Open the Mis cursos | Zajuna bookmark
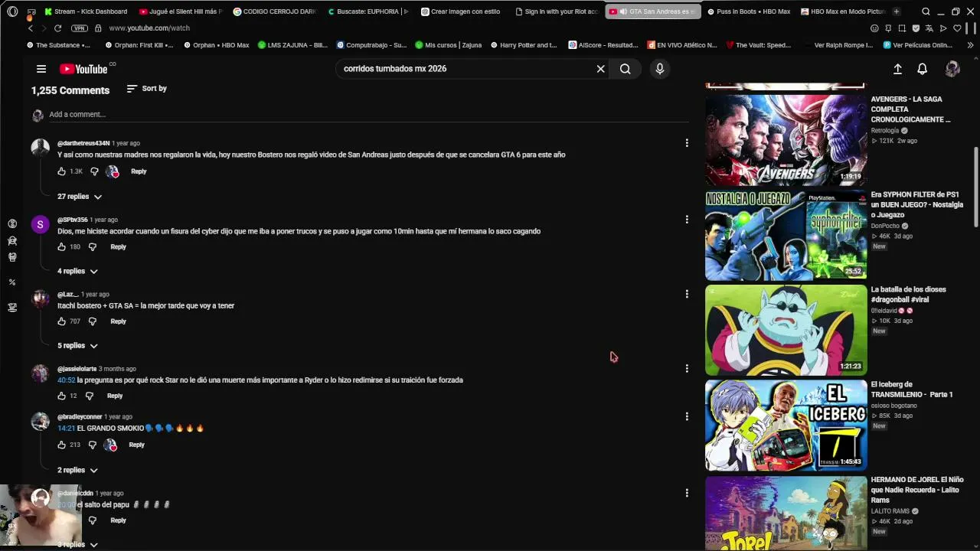980x551 pixels. (x=449, y=45)
